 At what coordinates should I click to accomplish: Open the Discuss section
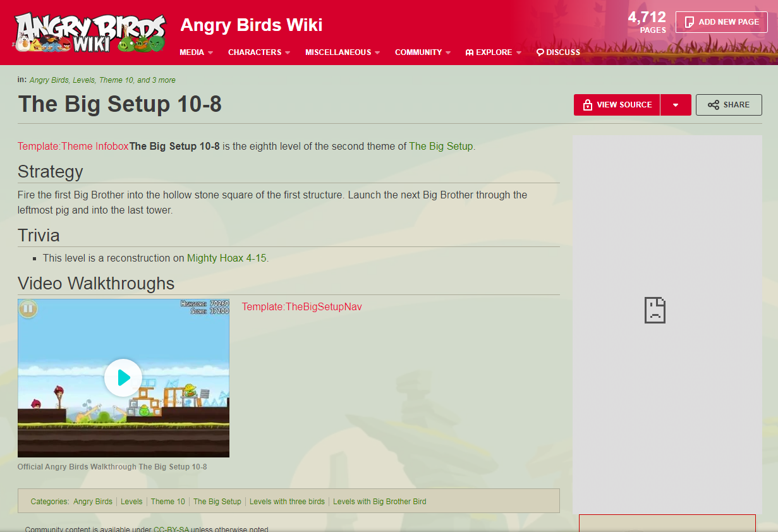pos(558,52)
